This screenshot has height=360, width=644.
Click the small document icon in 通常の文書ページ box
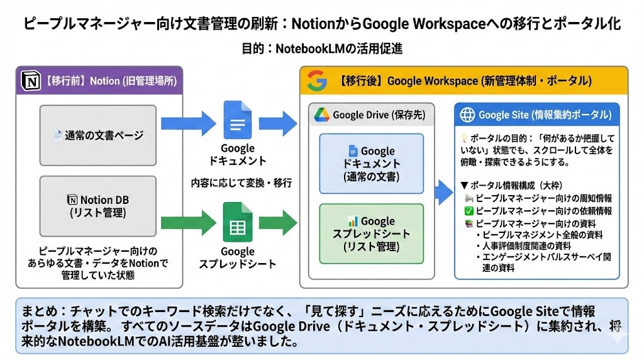tap(57, 135)
